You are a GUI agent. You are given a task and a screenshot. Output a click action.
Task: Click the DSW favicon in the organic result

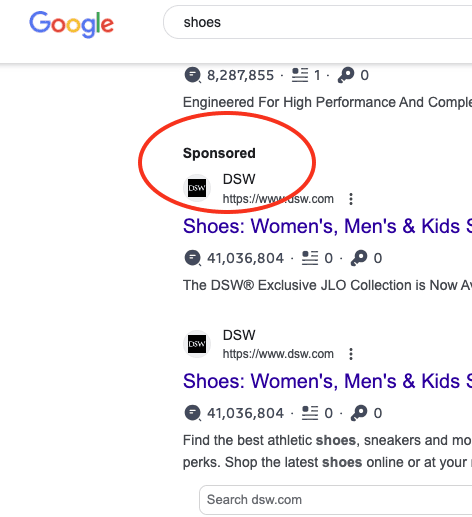[197, 344]
